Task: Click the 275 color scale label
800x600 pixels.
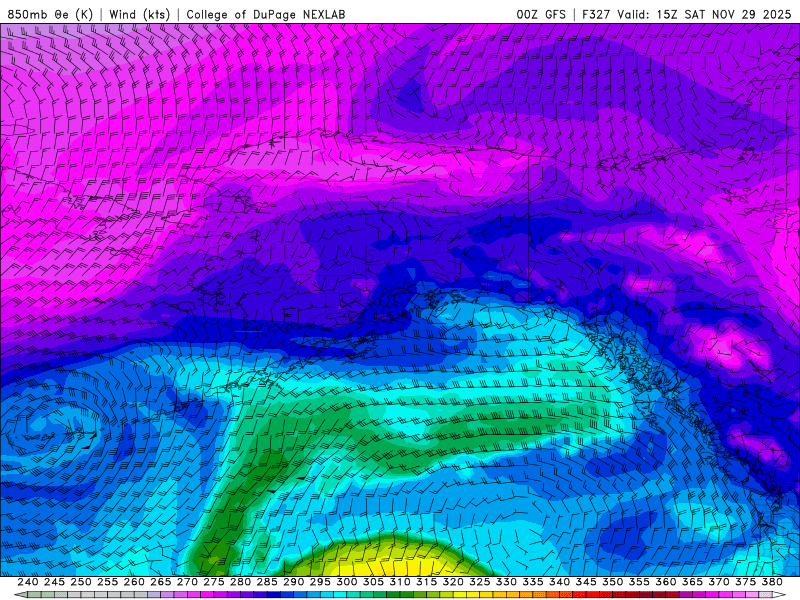Action: pyautogui.click(x=214, y=582)
